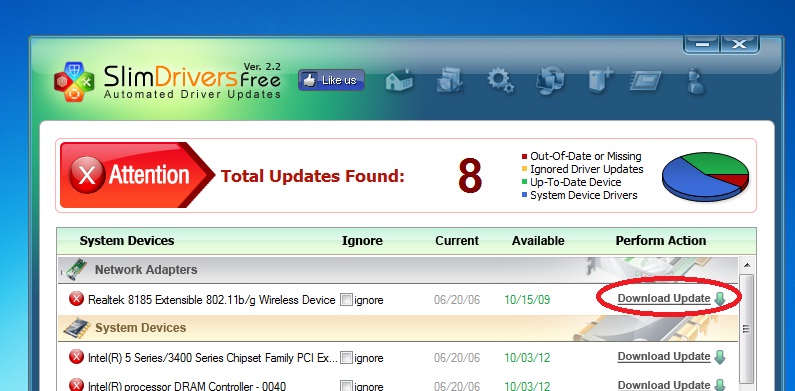Click Download Update for Realtek 8185
The height and width of the screenshot is (391, 795).
coord(664,298)
